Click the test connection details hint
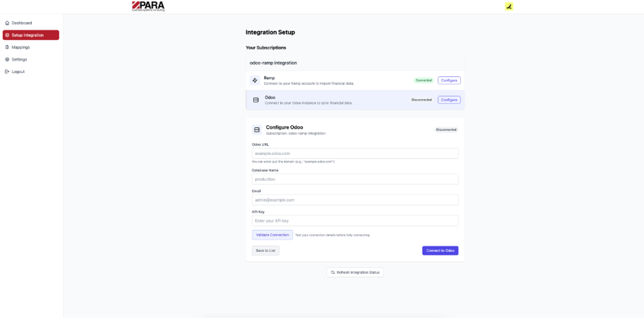644x318 pixels. tap(332, 235)
